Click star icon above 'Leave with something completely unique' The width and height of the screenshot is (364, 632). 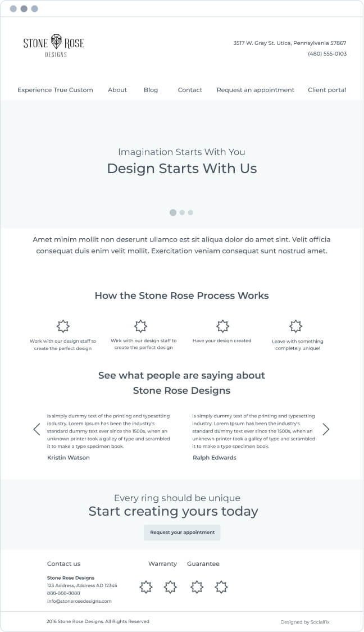coord(296,326)
